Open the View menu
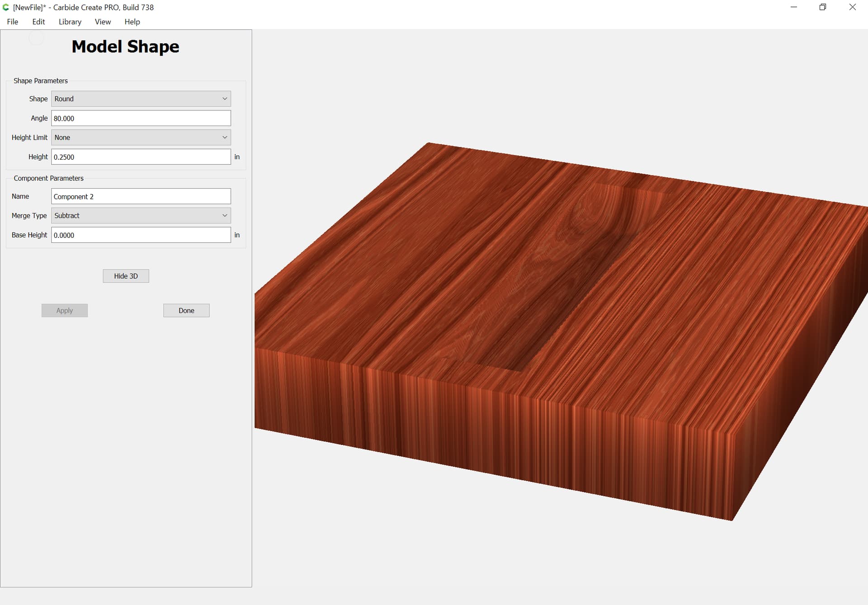The image size is (868, 605). [103, 22]
